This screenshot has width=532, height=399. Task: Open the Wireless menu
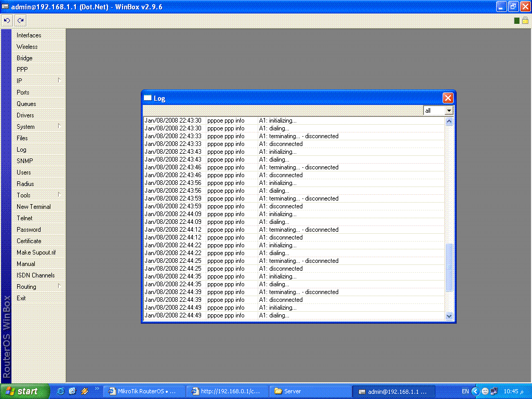(x=38, y=47)
